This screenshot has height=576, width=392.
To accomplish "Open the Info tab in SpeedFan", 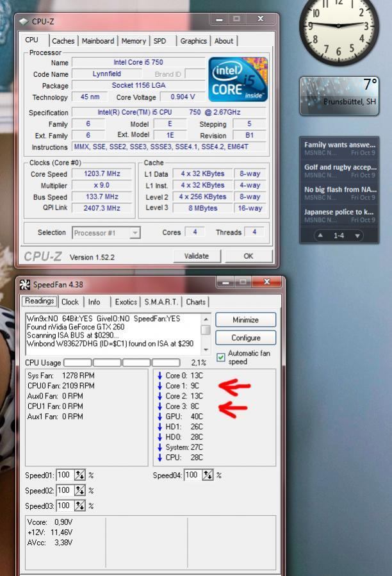I will point(94,302).
